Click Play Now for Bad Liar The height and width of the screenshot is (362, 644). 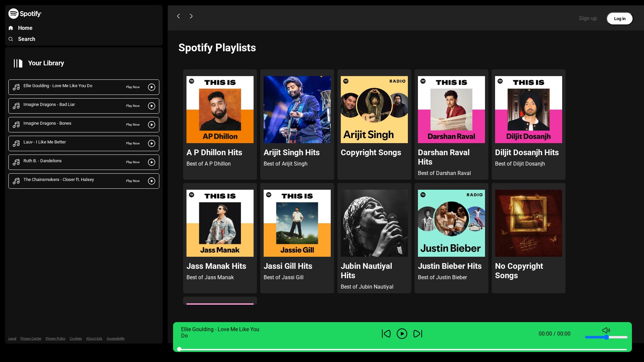pos(133,106)
